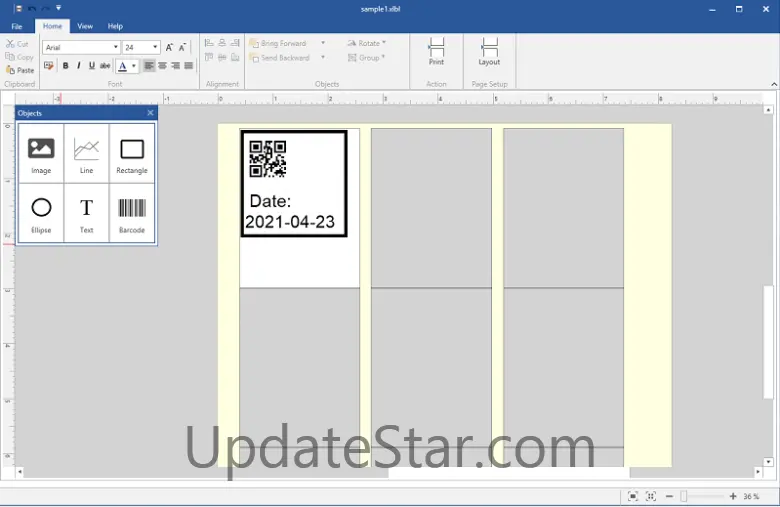Select the Text object tool
Screen dimensions: 780x507
pos(87,213)
